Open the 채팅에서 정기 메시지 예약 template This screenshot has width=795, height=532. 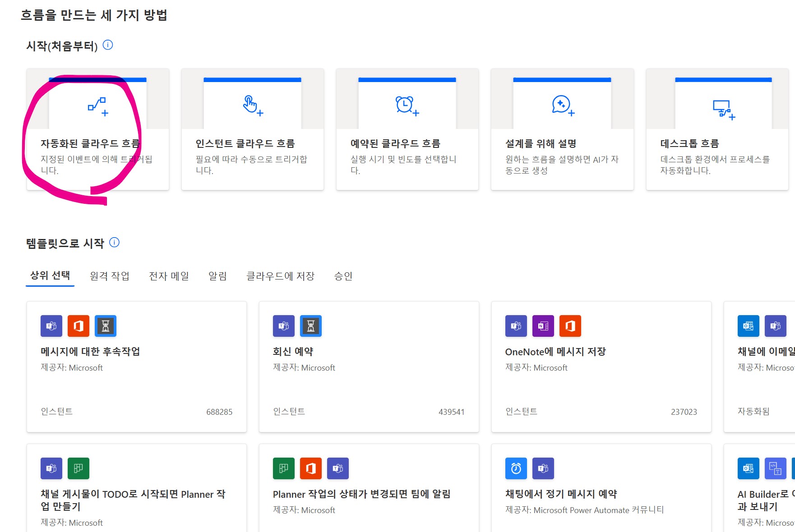tap(601, 488)
